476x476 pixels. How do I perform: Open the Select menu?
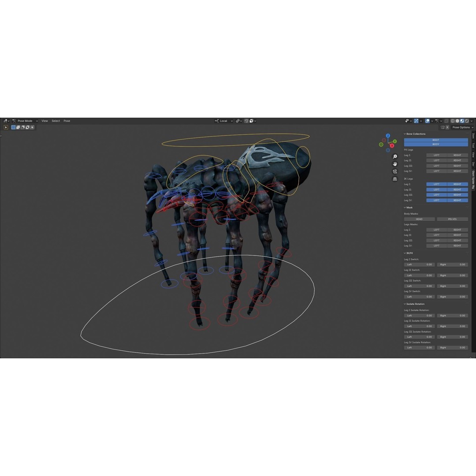56,121
